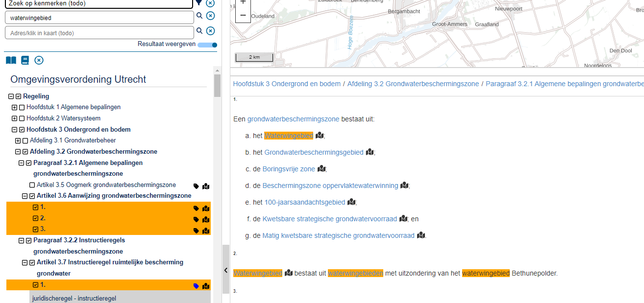Image resolution: width=644 pixels, height=303 pixels.
Task: Click the blue tag icon on Artikel 3.7 lid 1
Action: pyautogui.click(x=196, y=286)
